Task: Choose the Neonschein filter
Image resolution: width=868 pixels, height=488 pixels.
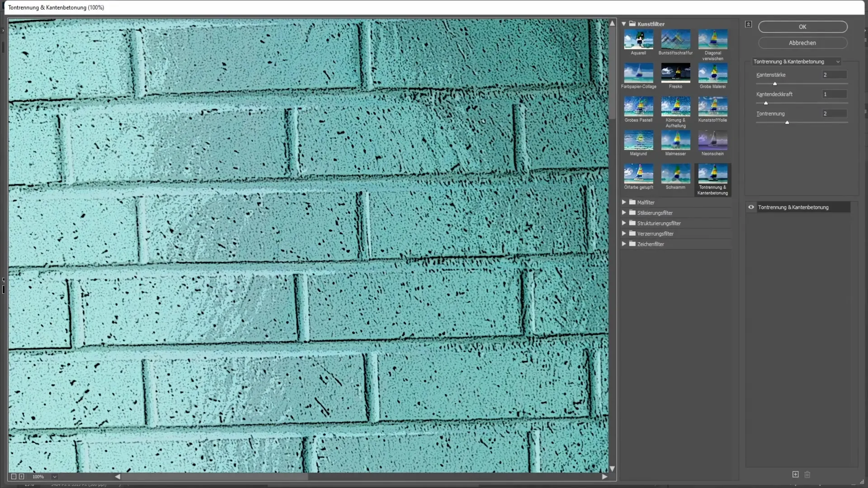Action: click(712, 141)
